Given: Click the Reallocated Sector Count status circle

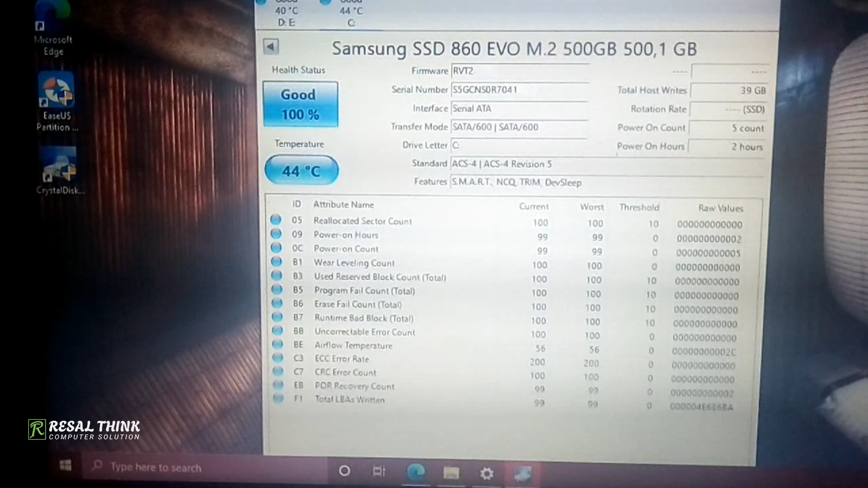Looking at the screenshot, I should pos(276,220).
